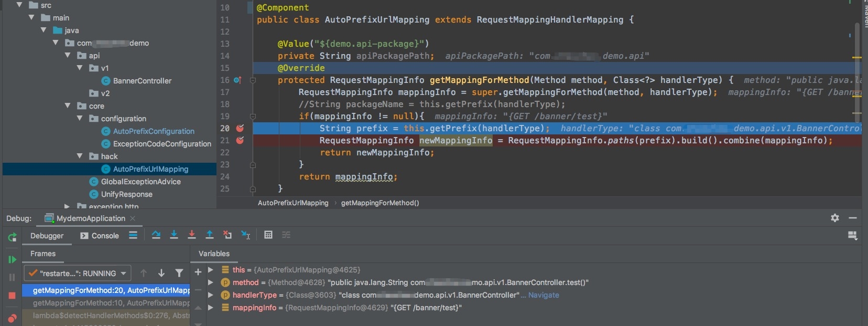Select frame getMappingForMethod:20
The image size is (868, 326).
pos(106,290)
